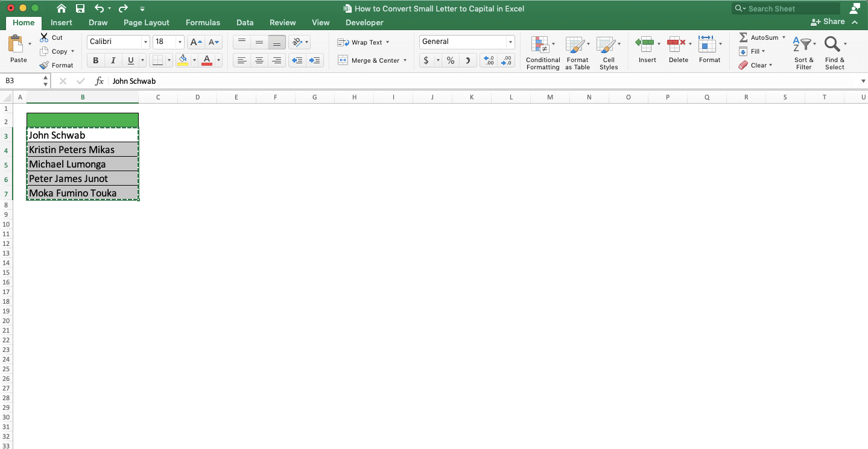
Task: Apply currency dollar format
Action: 426,60
